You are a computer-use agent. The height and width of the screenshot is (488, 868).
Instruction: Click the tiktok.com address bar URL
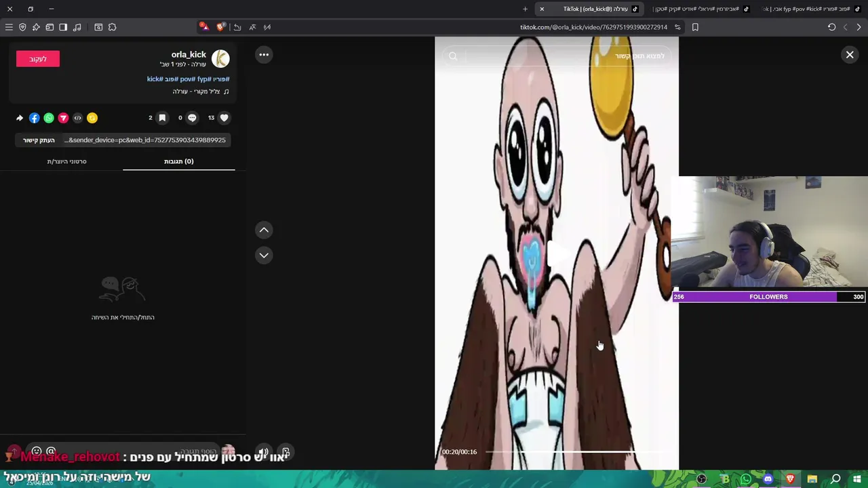[593, 27]
